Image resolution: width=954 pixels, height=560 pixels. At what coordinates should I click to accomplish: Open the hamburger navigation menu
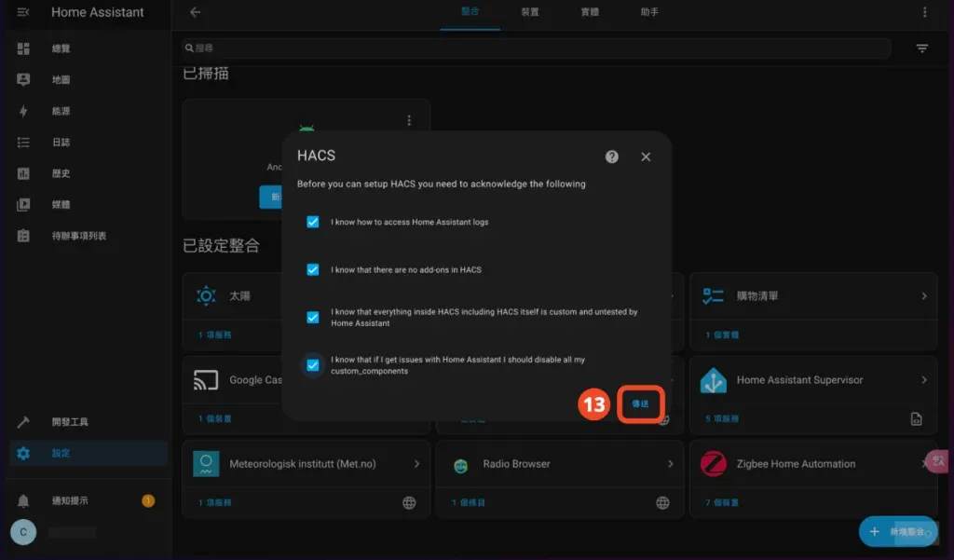(24, 12)
